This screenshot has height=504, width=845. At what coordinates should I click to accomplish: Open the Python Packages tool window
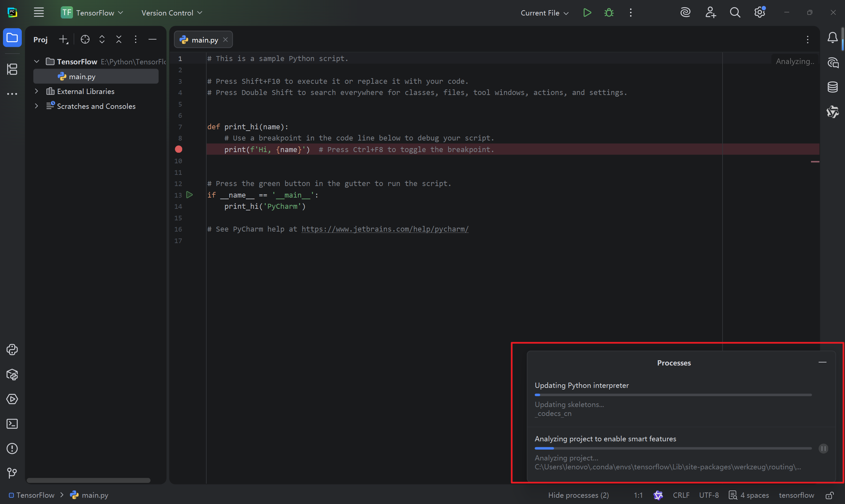tap(12, 375)
